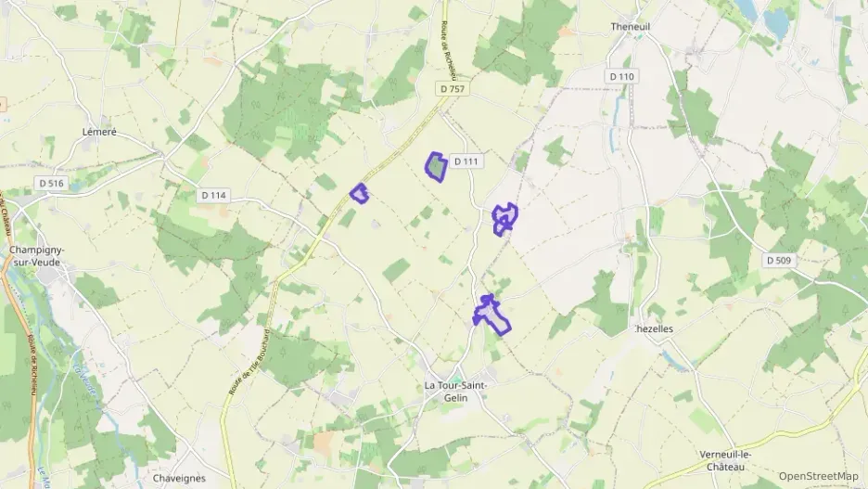Screen dimensions: 868x489
Task: Click the Chaveignes village label
Action: pos(179,478)
